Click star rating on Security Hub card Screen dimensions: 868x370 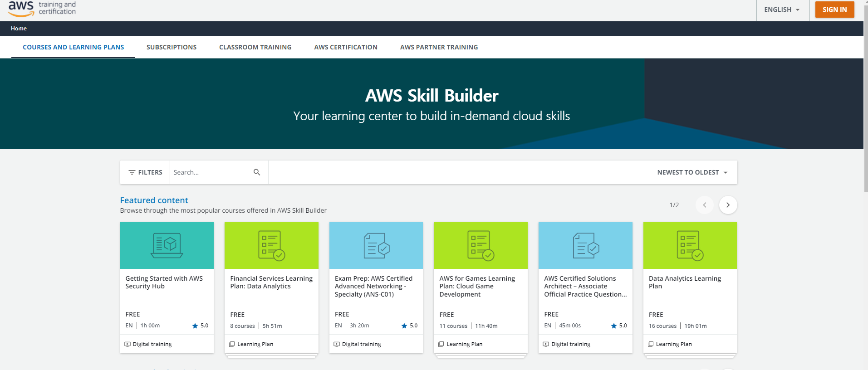pyautogui.click(x=200, y=326)
